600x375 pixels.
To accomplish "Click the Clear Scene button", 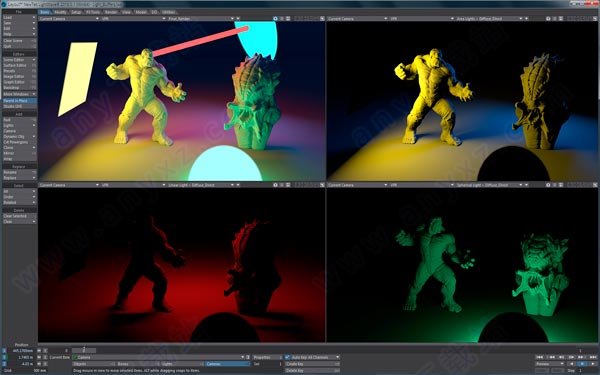I will (x=20, y=41).
